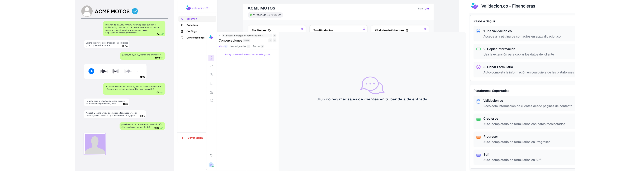
Task: Click the Validacion.Co logo above the sidebar
Action: tap(198, 8)
